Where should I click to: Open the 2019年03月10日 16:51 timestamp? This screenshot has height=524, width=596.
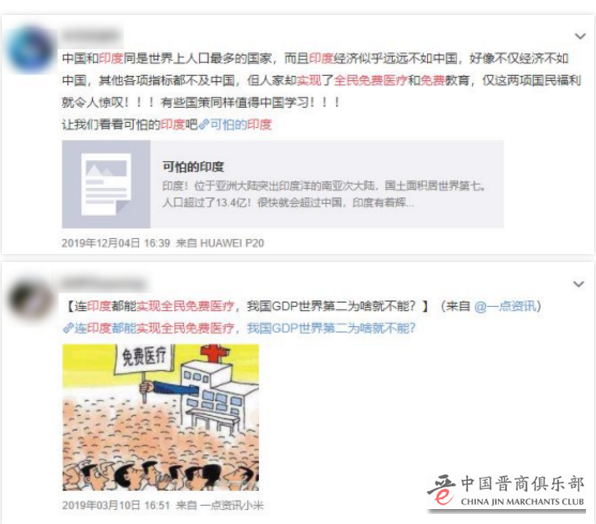click(116, 505)
